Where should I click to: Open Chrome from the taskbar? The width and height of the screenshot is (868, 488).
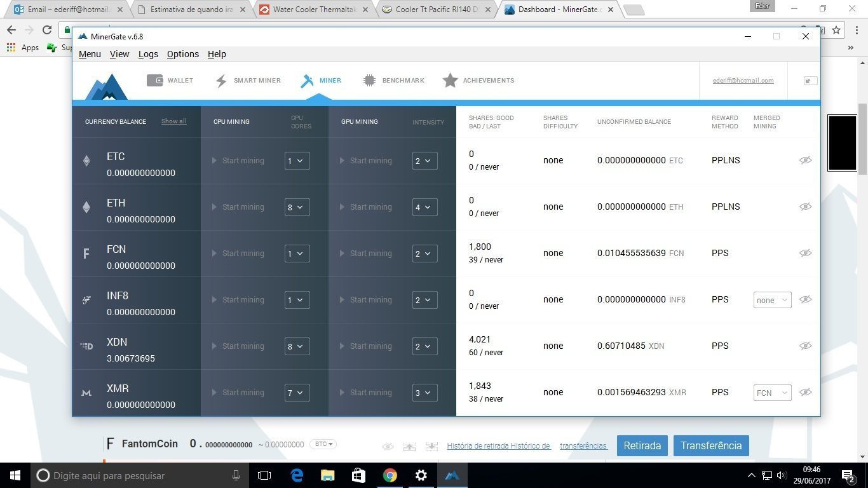tap(390, 475)
